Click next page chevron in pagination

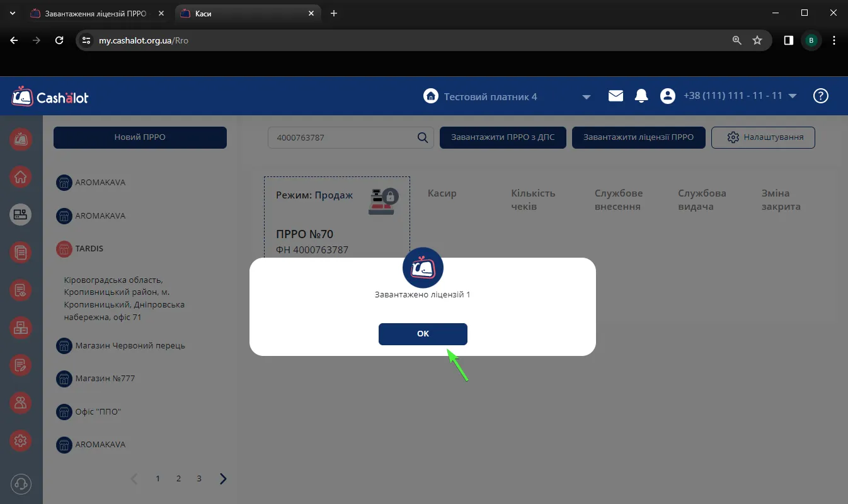pos(223,479)
